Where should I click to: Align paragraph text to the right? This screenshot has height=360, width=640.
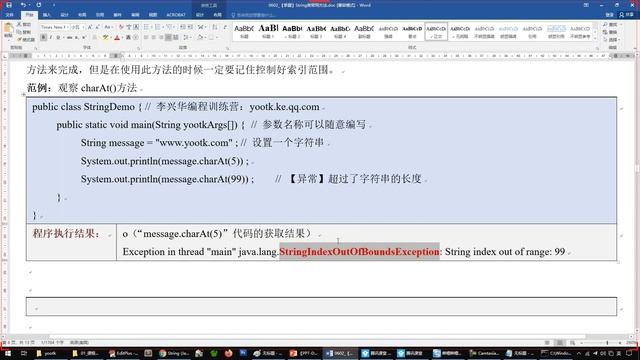point(161,38)
